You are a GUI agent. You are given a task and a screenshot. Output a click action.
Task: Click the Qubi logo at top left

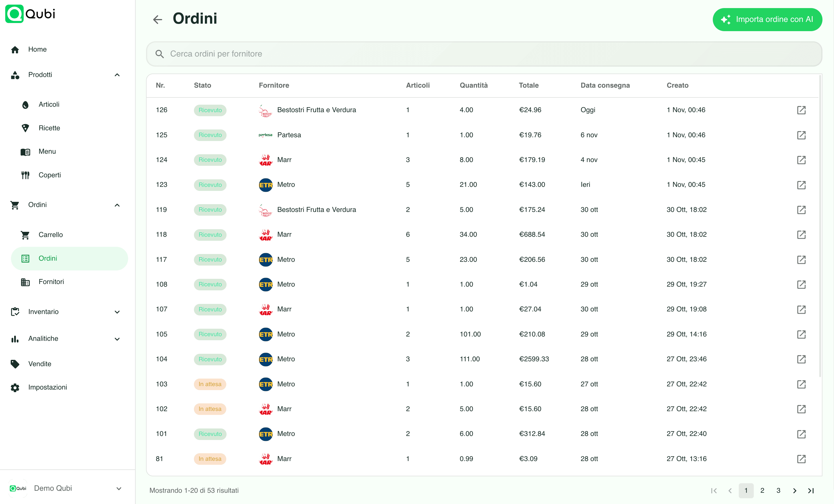point(30,14)
